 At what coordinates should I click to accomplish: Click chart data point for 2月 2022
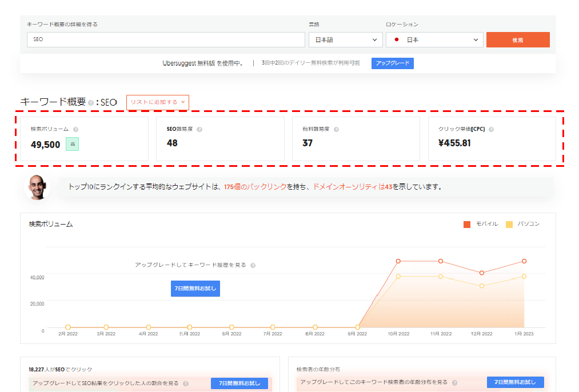pos(68,327)
